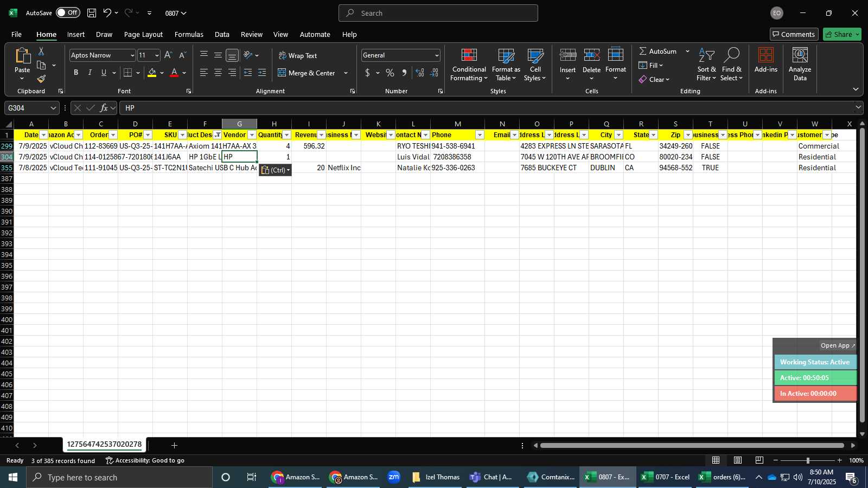Open Zoom app from taskbar
This screenshot has height=488, width=868.
[394, 477]
